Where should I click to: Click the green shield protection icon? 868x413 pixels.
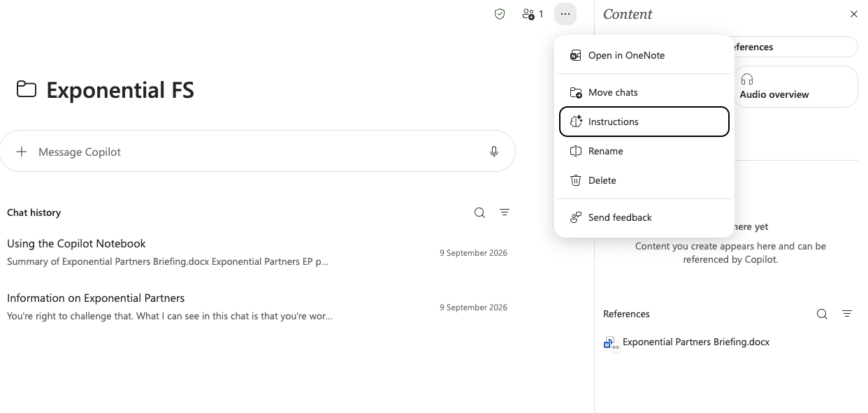[500, 14]
